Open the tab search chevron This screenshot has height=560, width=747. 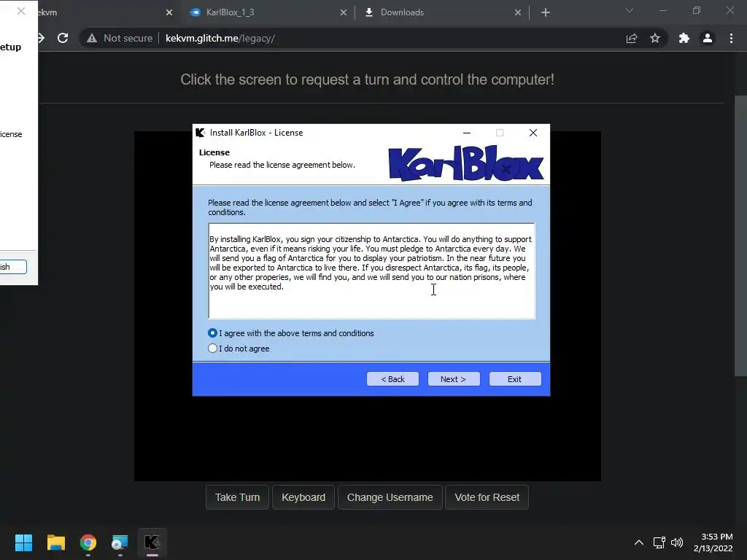click(x=630, y=10)
